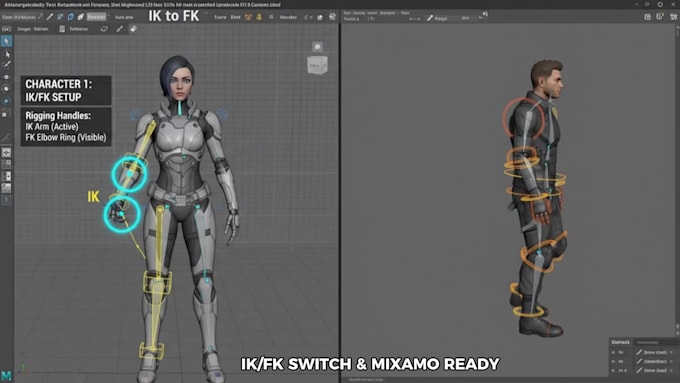Switch to the second tab of bottom-right panel

coord(647,342)
